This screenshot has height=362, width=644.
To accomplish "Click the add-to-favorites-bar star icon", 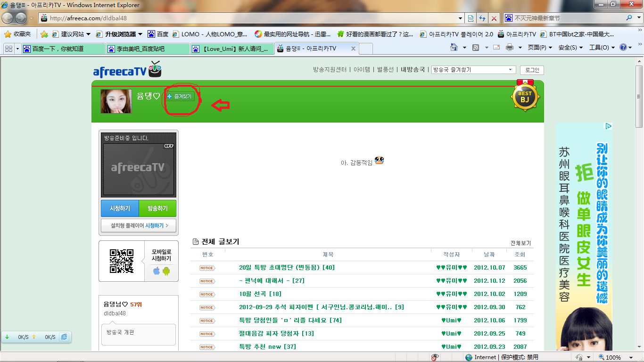I will [44, 34].
